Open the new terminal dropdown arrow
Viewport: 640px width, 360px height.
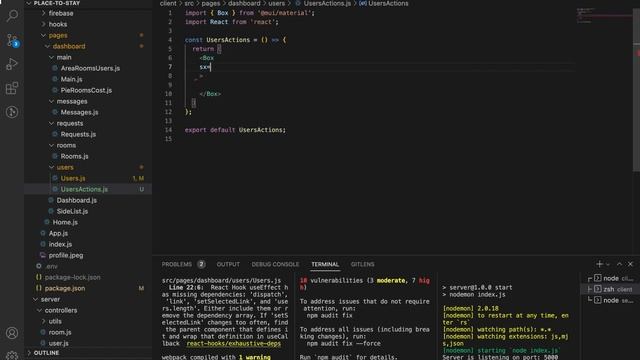(x=608, y=264)
